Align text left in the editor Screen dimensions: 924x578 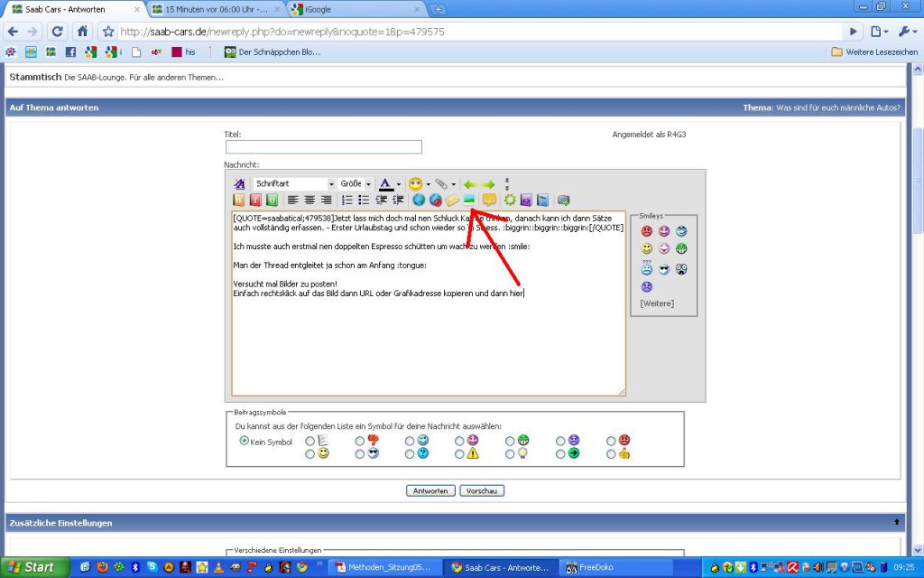(293, 200)
